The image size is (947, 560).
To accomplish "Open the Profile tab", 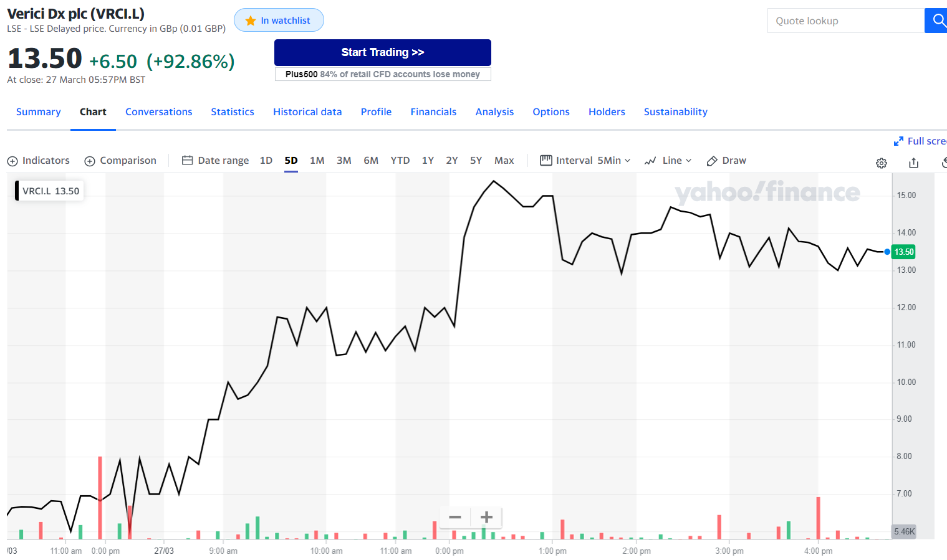I will click(x=377, y=112).
